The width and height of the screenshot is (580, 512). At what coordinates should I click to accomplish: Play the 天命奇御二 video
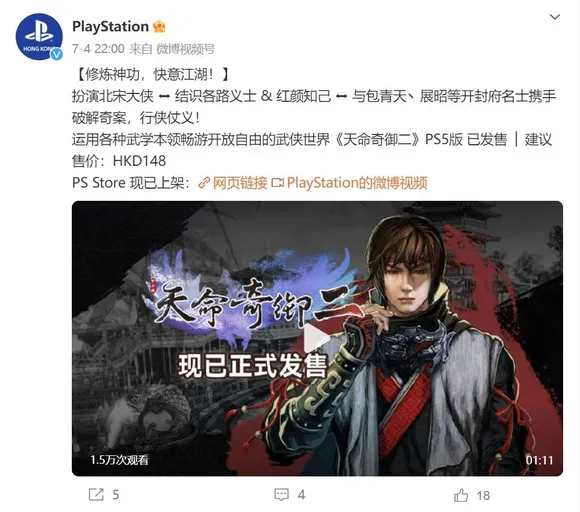[x=317, y=338]
